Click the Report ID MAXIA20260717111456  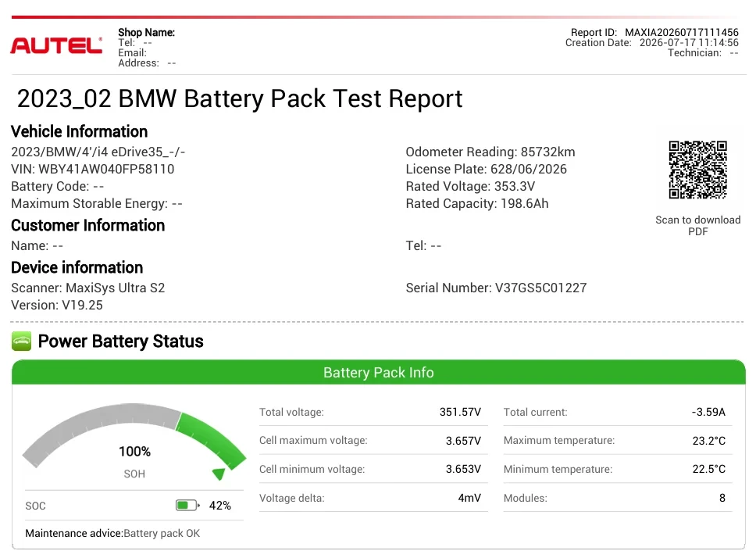tap(654, 32)
